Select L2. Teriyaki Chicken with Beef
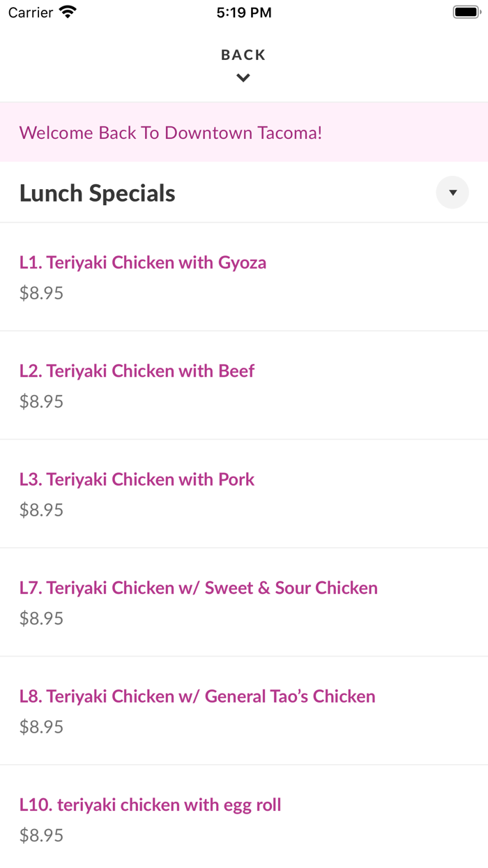This screenshot has height=868, width=488. [137, 371]
